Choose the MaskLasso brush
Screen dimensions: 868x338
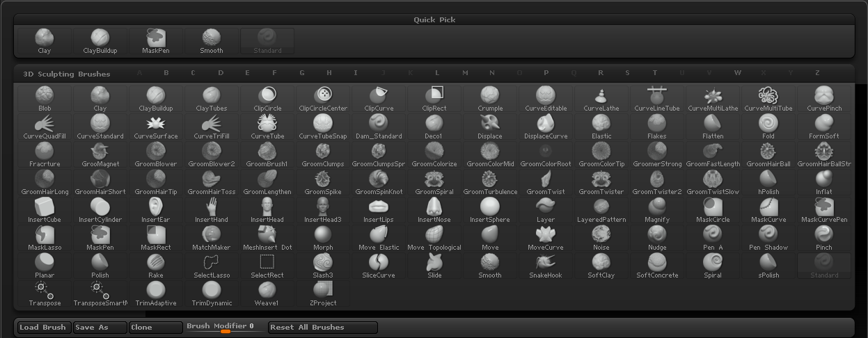click(45, 238)
